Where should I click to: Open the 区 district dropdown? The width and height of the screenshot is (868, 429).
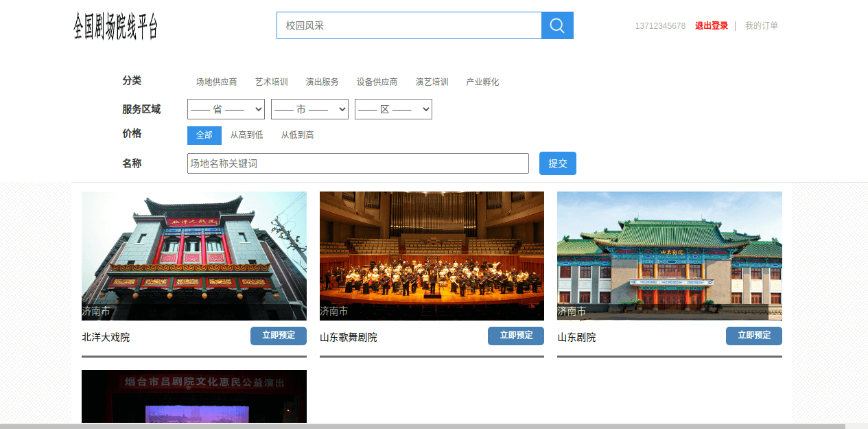pos(393,109)
